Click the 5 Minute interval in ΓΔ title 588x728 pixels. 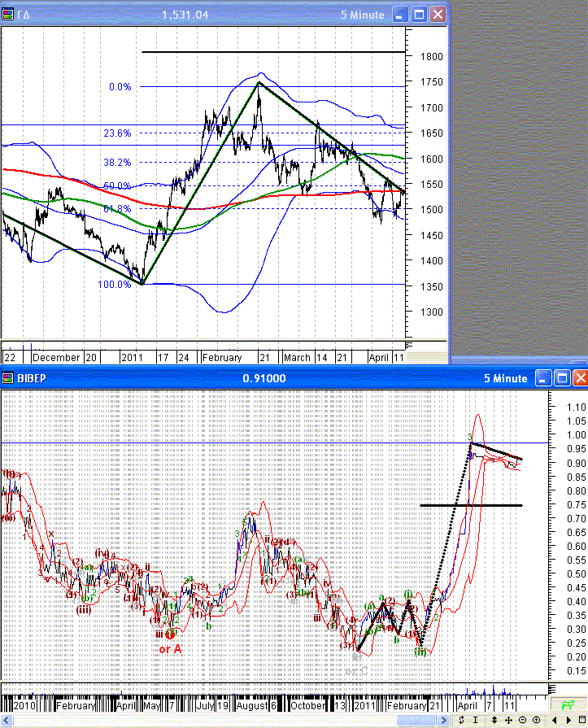tap(360, 15)
